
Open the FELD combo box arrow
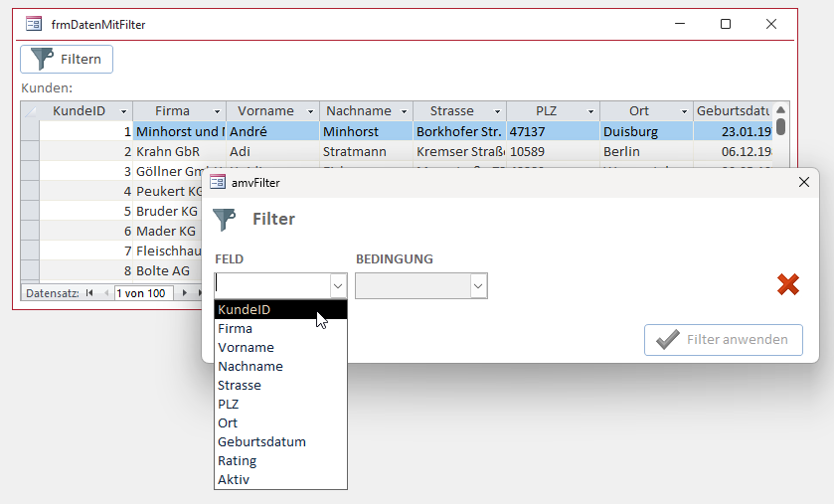(x=338, y=286)
